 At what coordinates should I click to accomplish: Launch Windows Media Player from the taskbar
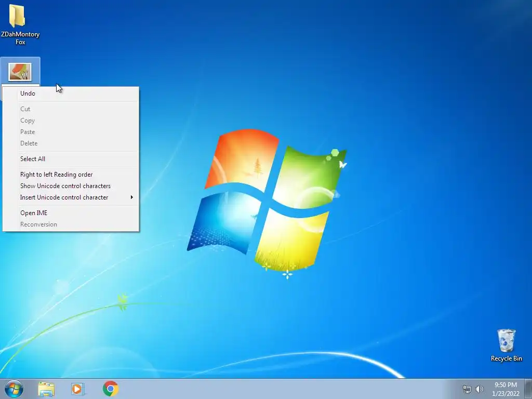[x=78, y=389]
